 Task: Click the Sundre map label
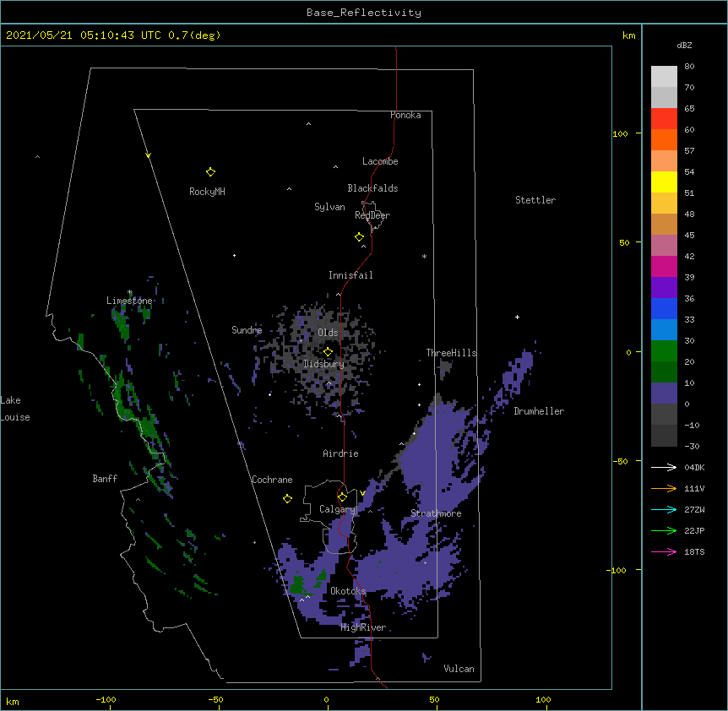(247, 330)
